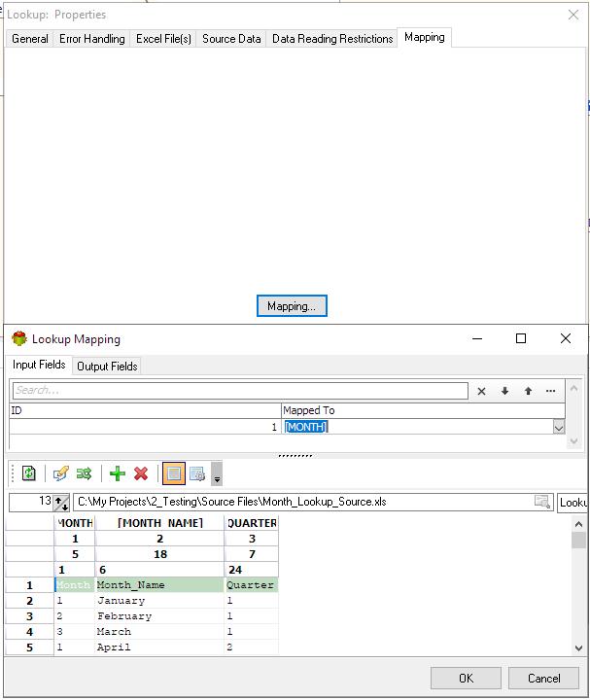590x700 pixels.
Task: Click the row count field showing 13
Action: click(31, 502)
